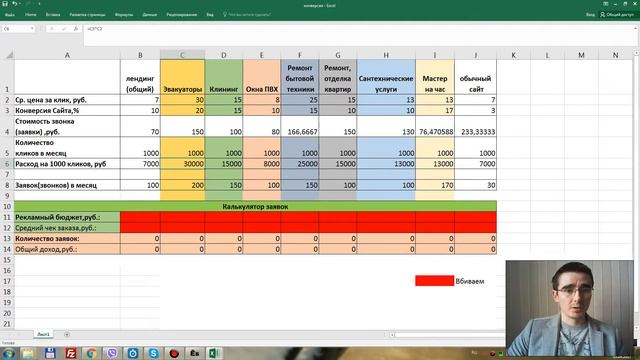Click the 'Сантехнические услуги' header cell
The width and height of the screenshot is (640, 360).
coord(386,77)
